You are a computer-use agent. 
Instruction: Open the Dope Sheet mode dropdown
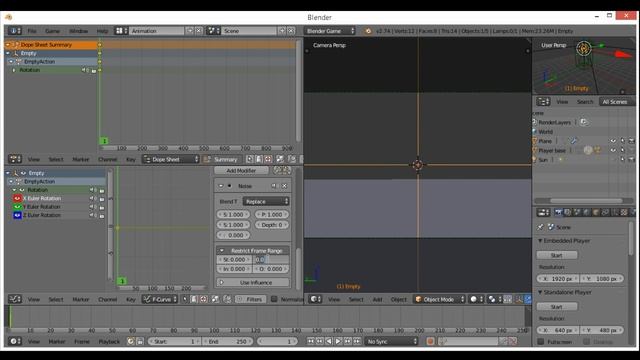[x=171, y=159]
